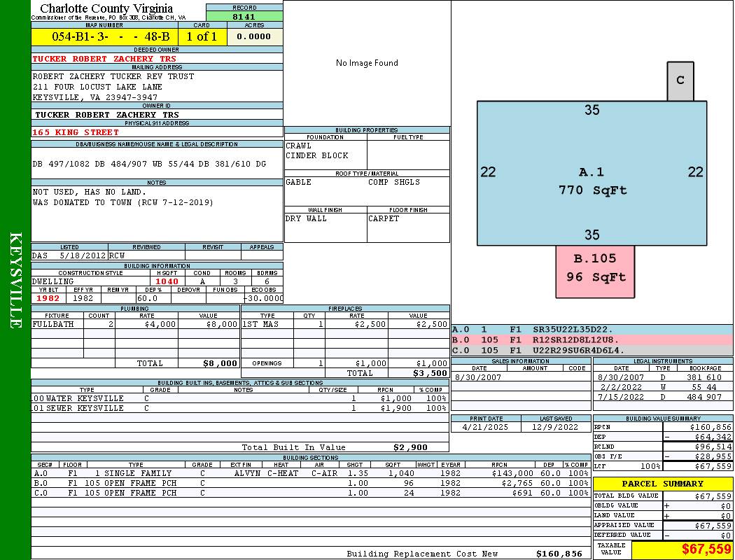Viewport: 735px width, 560px height.
Task: Click APPRAISED VALUE $67,559
Action: pos(713,526)
